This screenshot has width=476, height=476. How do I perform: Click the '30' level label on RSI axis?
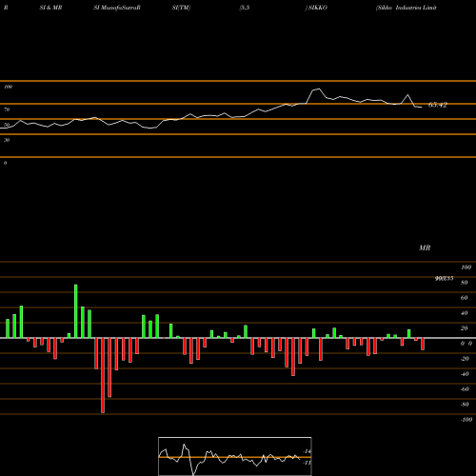[x=7, y=140]
